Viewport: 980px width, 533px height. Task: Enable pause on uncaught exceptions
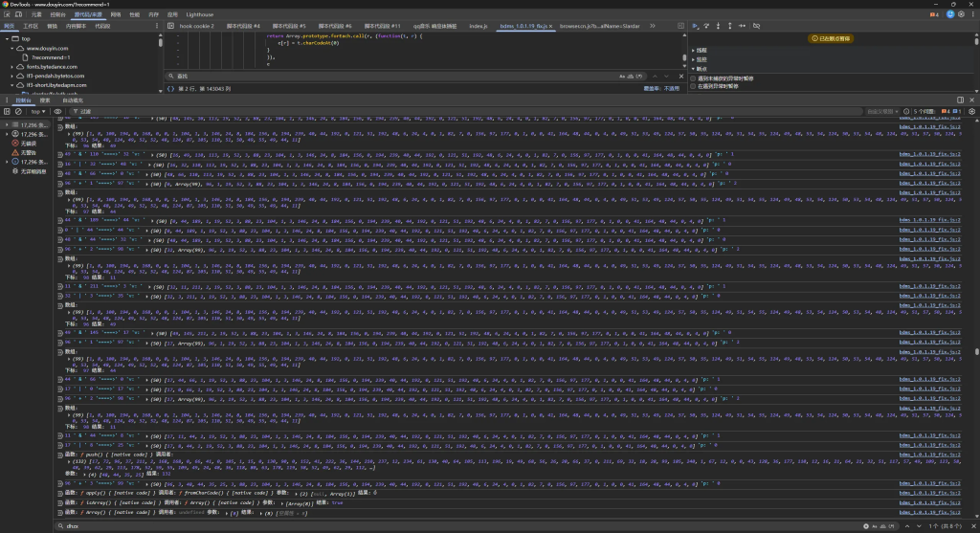[x=694, y=78]
